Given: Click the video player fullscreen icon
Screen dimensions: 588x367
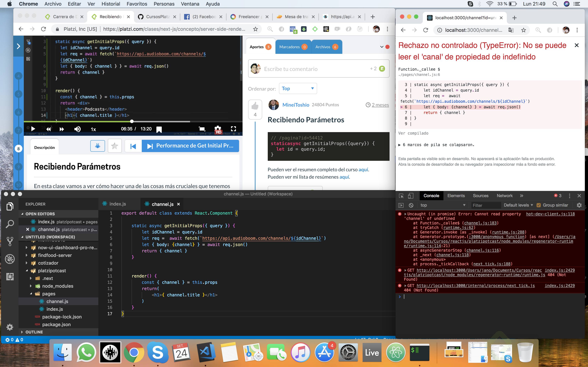Looking at the screenshot, I should [x=233, y=129].
